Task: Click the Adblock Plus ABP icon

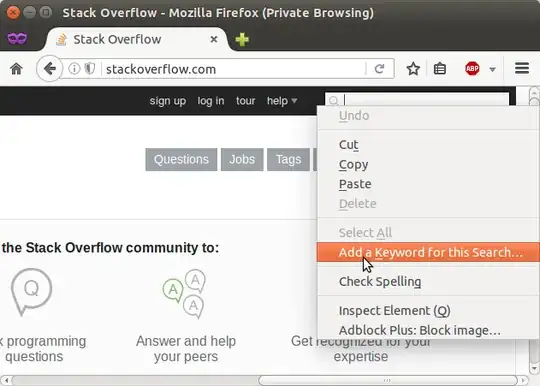Action: [472, 69]
